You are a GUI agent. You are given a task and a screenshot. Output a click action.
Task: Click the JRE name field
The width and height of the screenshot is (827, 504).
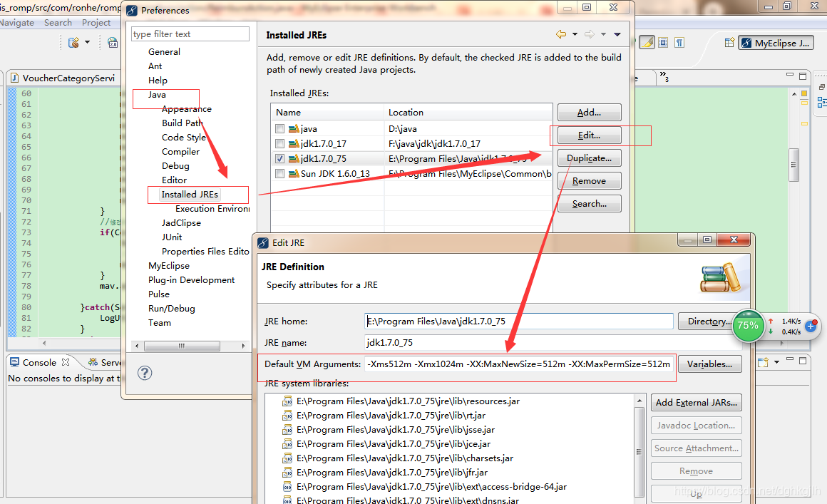click(553, 343)
